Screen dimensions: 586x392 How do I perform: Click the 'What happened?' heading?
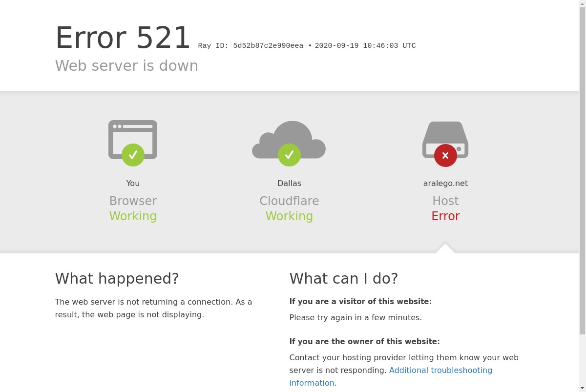point(117,278)
